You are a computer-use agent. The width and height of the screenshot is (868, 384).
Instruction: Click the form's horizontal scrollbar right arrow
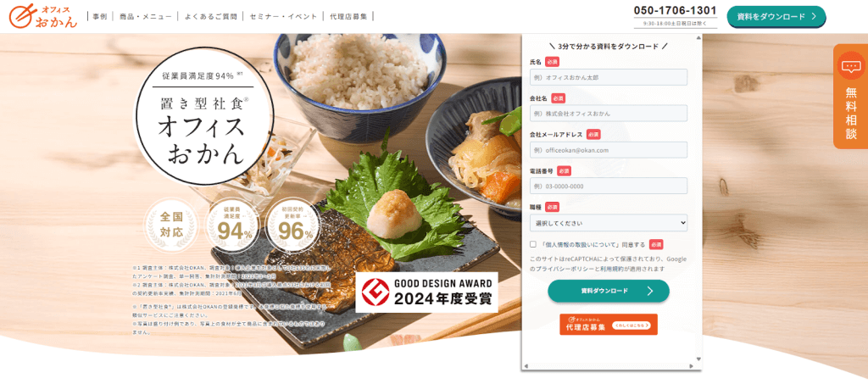click(691, 366)
